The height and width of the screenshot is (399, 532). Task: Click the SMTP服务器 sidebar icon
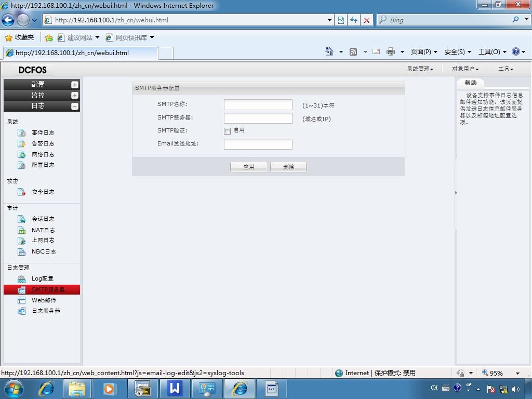pyautogui.click(x=21, y=290)
